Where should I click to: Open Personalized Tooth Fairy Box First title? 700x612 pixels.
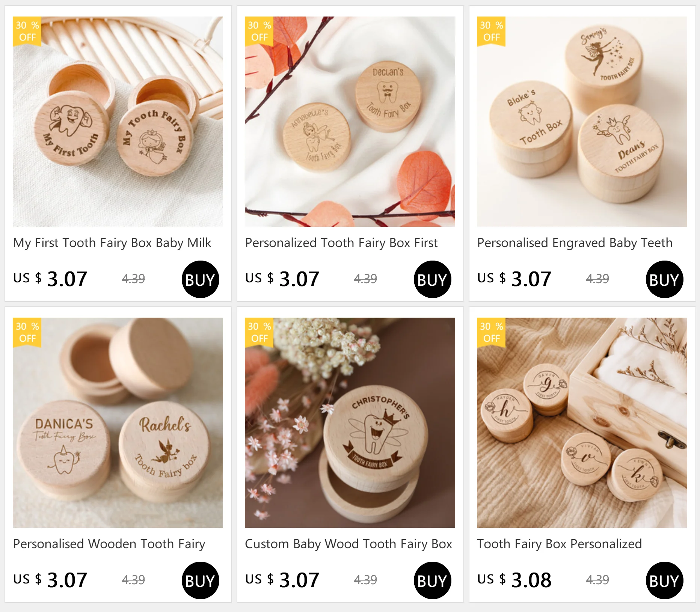coord(341,243)
